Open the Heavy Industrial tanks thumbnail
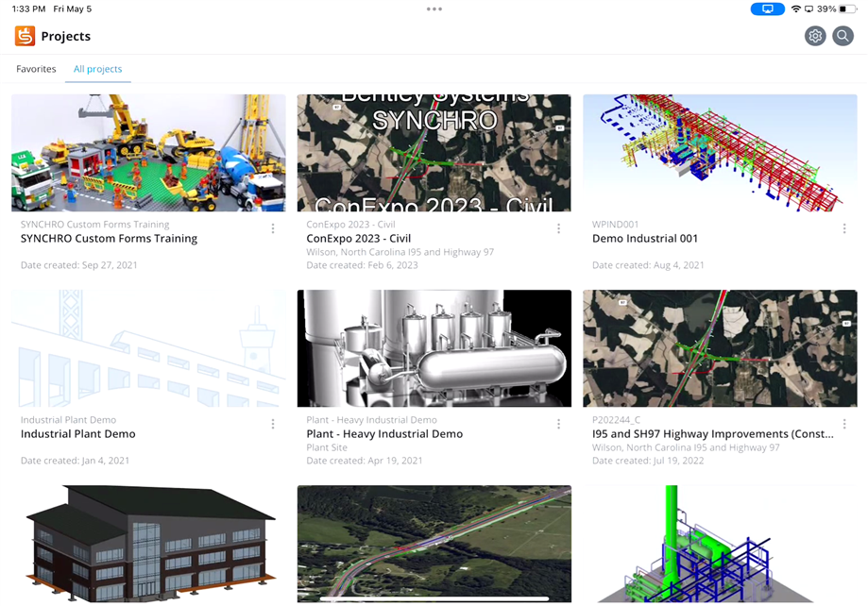 pyautogui.click(x=434, y=348)
